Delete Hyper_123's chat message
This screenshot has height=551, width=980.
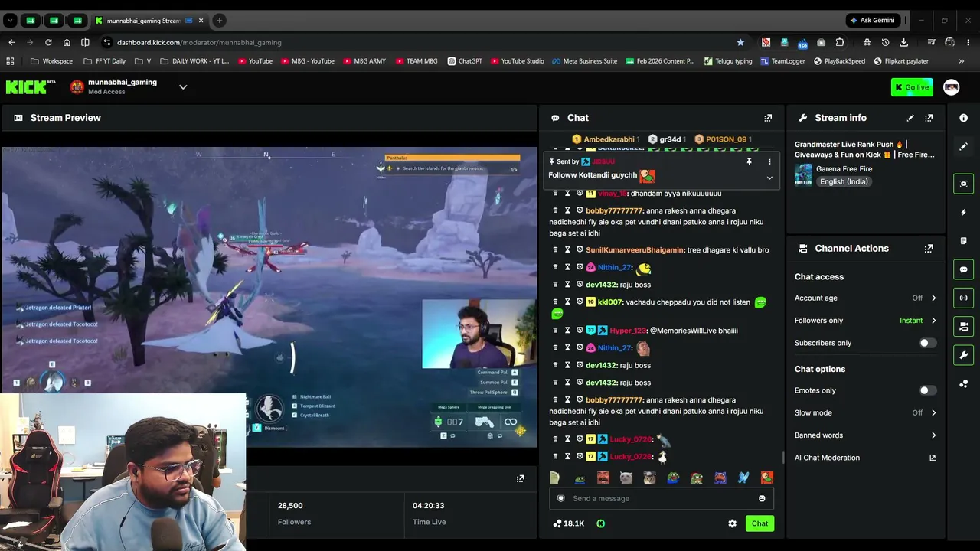click(555, 331)
